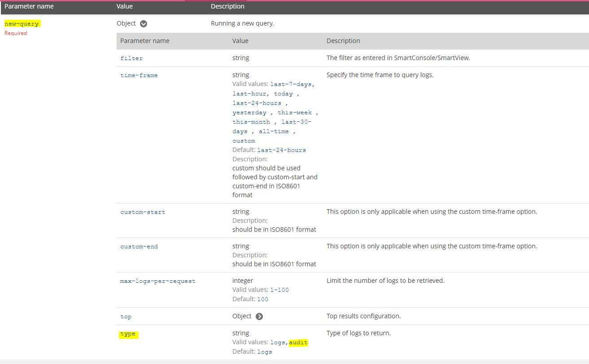
Task: Select the 1-100 valid values range
Action: (279, 290)
